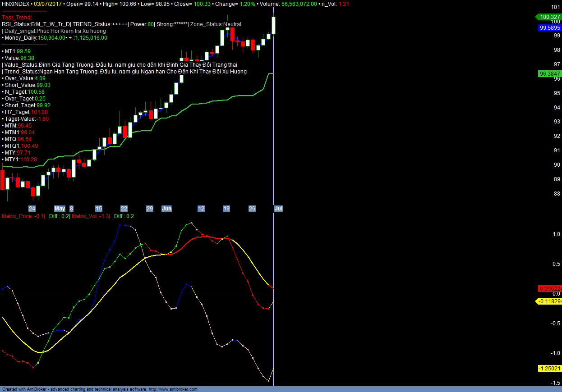This screenshot has height=392, width=562.
Task: Click the green 96.3847 value label
Action: pos(549,73)
